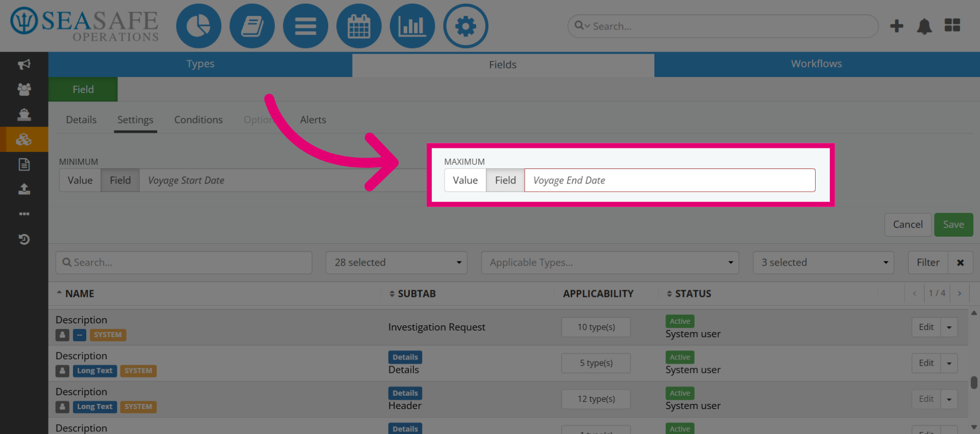Switch to the Fields tab
Screen dimensions: 980x434
503,65
